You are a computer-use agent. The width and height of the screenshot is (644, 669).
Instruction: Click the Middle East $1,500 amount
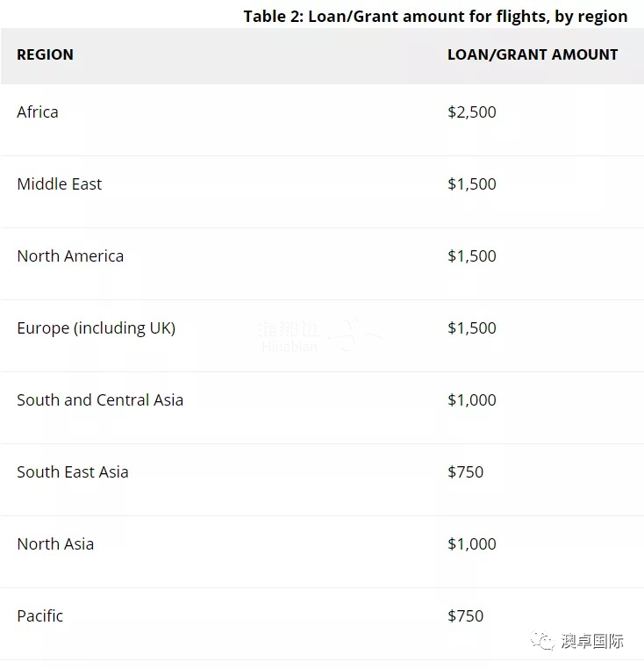click(472, 184)
